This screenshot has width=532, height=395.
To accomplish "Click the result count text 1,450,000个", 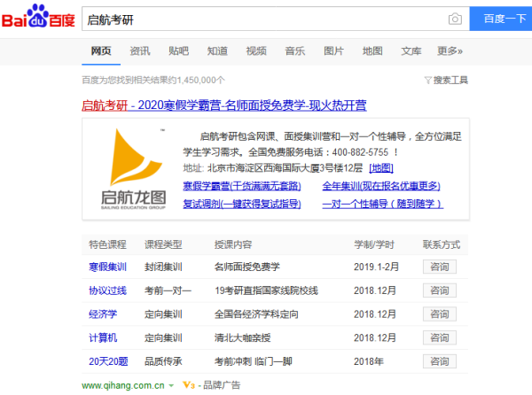I will tap(200, 81).
